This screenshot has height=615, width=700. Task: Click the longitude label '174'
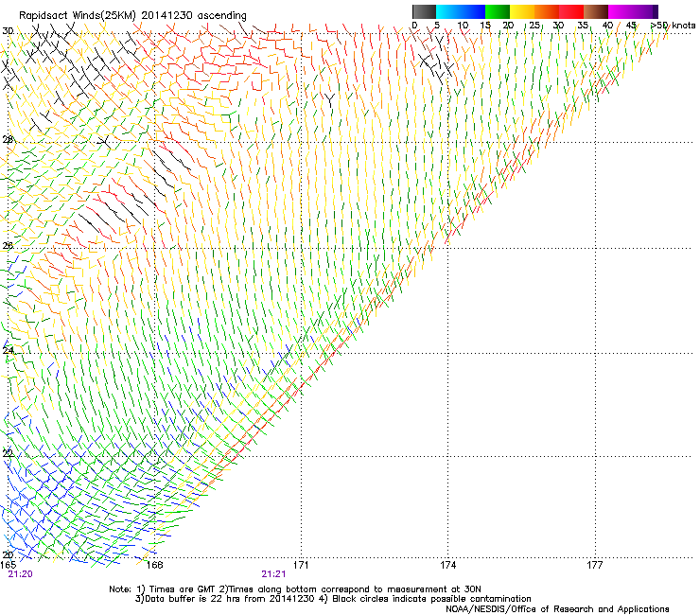pyautogui.click(x=447, y=565)
